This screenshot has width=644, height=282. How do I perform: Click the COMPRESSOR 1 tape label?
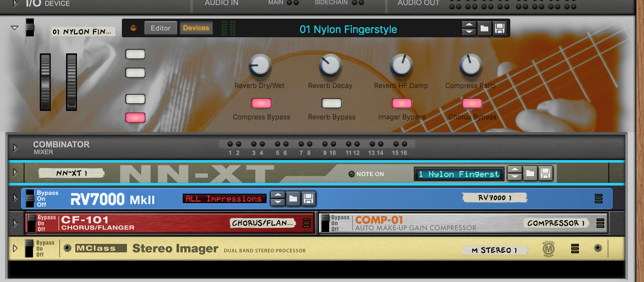pyautogui.click(x=556, y=223)
